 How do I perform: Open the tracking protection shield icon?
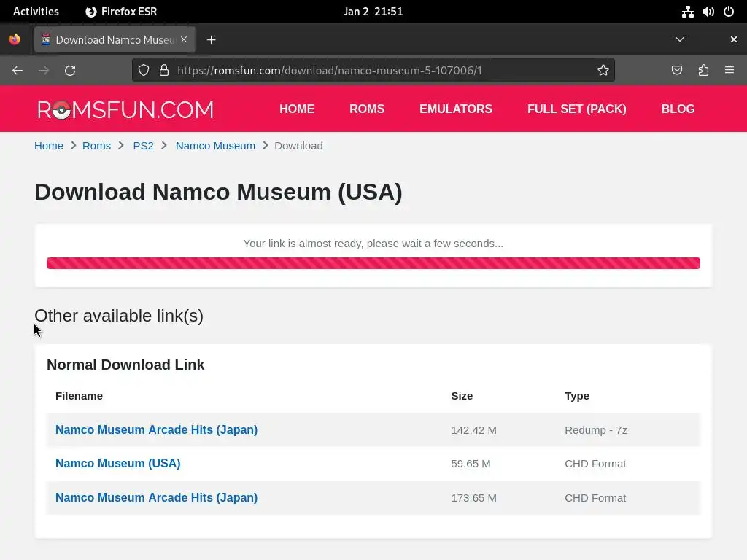pos(144,70)
